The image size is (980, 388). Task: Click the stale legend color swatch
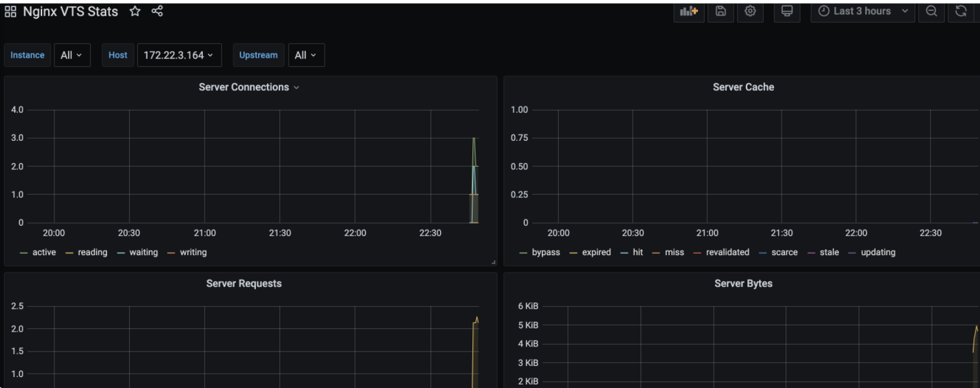[811, 252]
